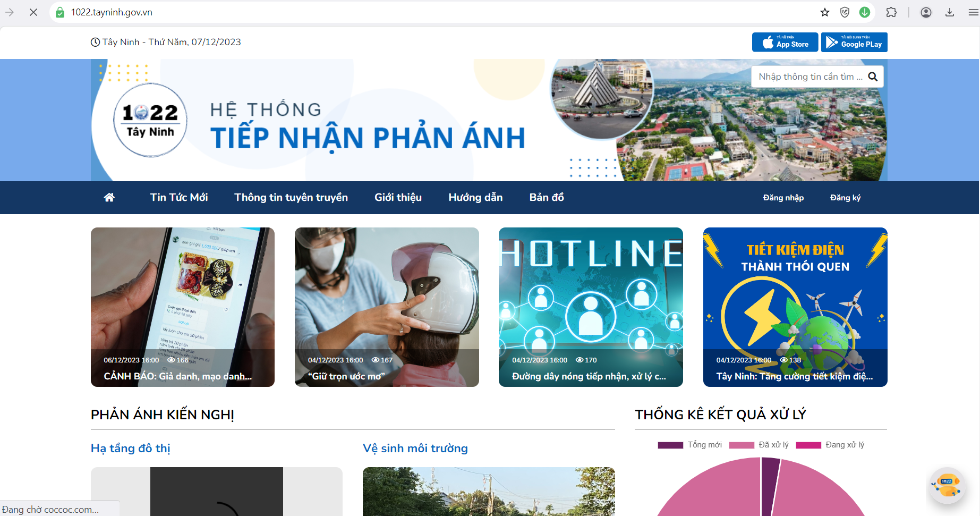980x516 pixels.
Task: Open Bản đồ menu item
Action: (x=547, y=197)
